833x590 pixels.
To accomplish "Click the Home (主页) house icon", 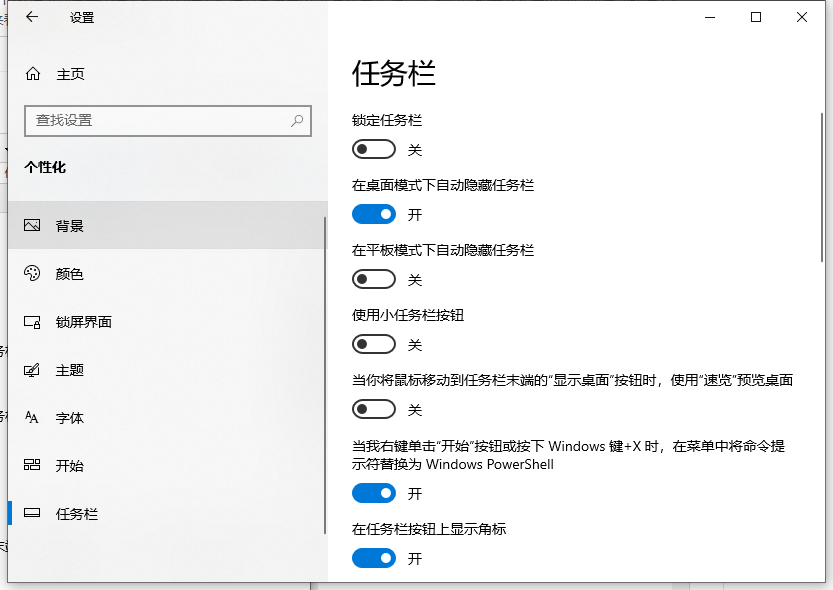I will coord(33,74).
